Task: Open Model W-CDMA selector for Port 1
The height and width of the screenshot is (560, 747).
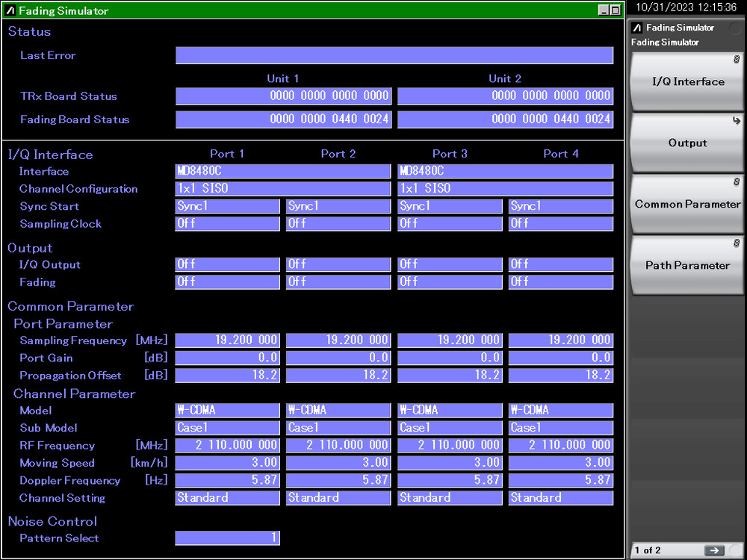Action: (x=228, y=411)
